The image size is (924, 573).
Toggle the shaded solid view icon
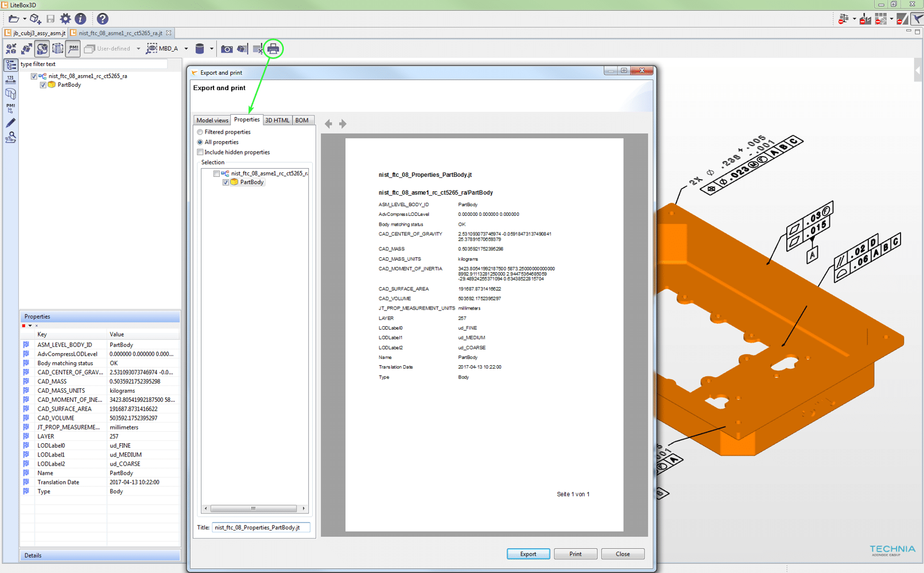click(42, 49)
